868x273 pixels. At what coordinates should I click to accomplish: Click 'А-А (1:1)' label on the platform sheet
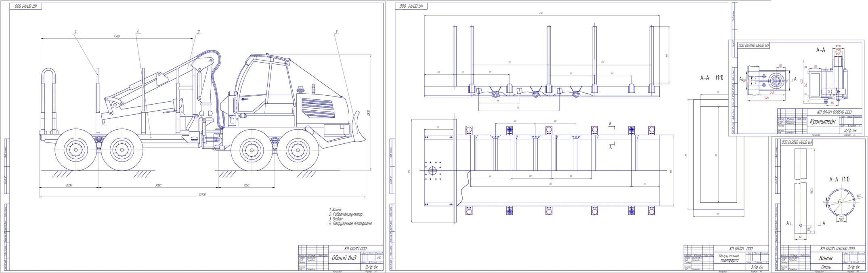click(712, 78)
